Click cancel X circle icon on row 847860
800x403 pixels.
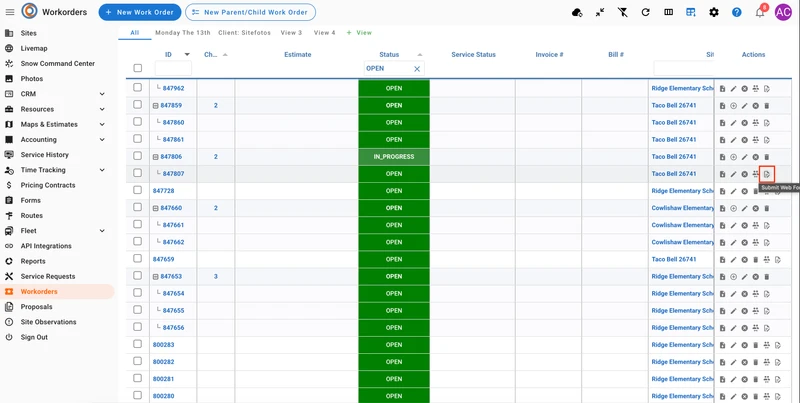coord(744,123)
